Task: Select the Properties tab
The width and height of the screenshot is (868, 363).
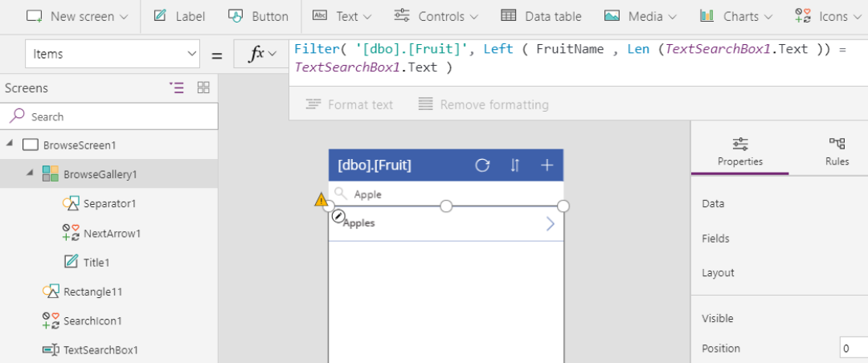Action: [x=740, y=151]
